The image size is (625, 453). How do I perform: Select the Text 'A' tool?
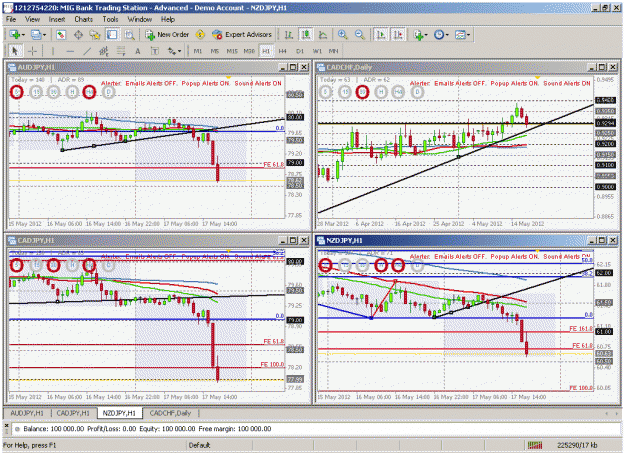tap(138, 51)
